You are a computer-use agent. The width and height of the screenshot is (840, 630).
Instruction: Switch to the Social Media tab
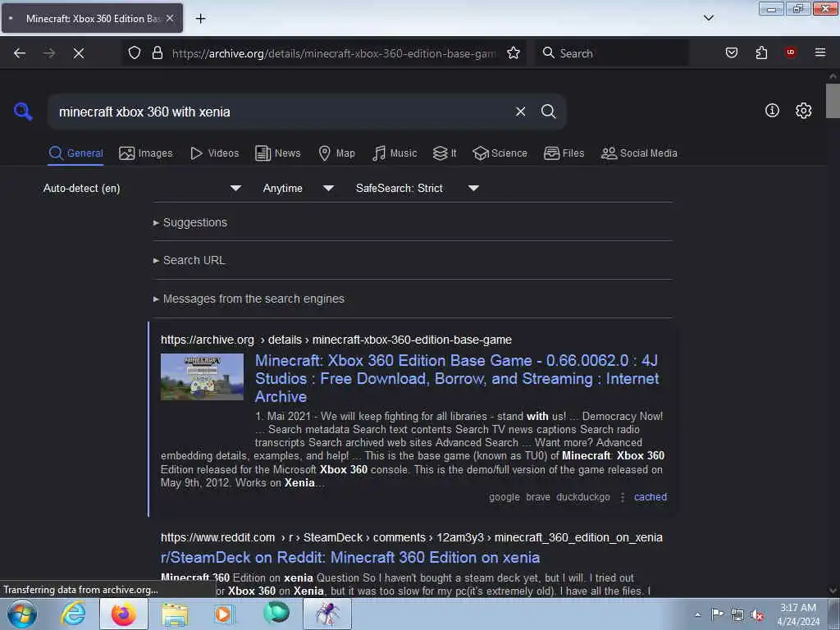click(x=639, y=153)
